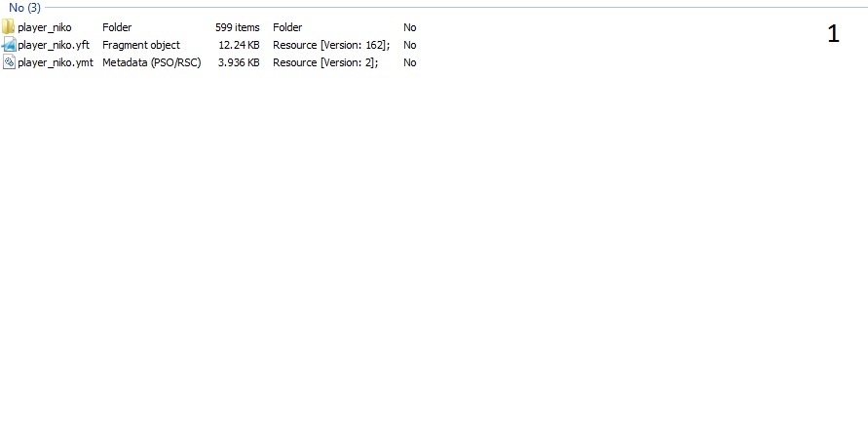Image resolution: width=868 pixels, height=430 pixels.
Task: Click the Folder attribute of player_niko row
Action: coord(287,27)
